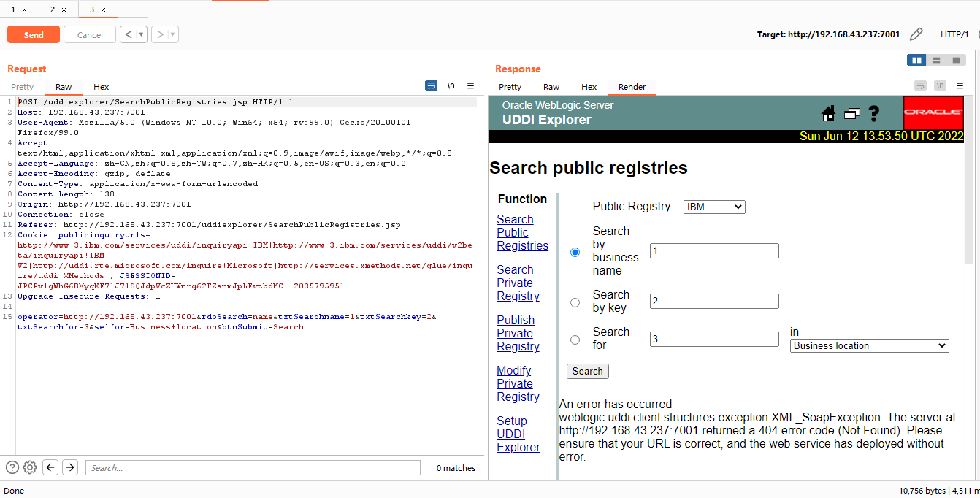Click the Content-Length: 138 header line
980x498 pixels.
point(66,194)
